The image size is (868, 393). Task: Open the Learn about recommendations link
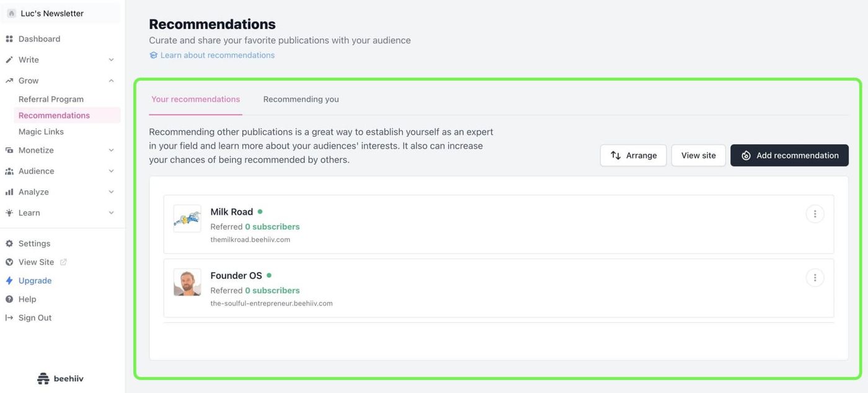(212, 55)
